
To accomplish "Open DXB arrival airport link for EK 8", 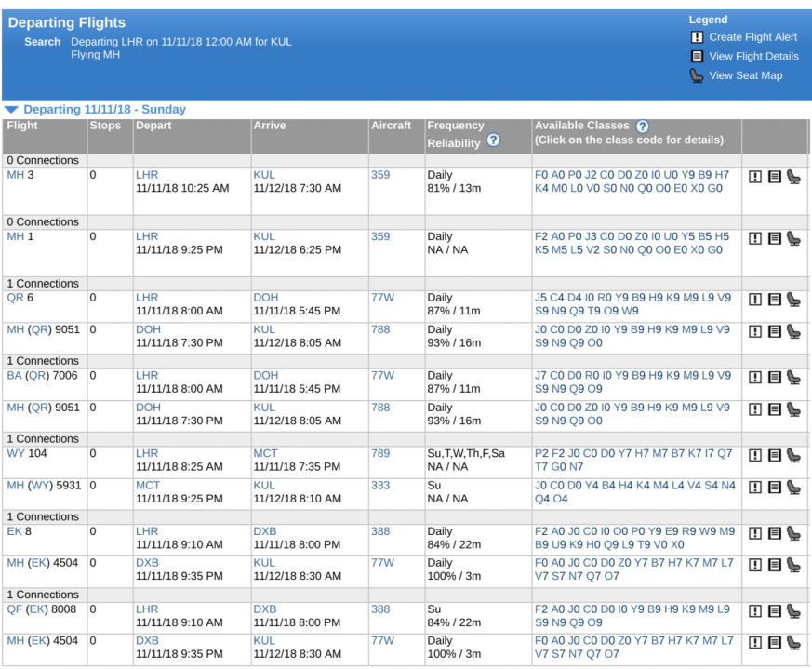I will click(265, 531).
